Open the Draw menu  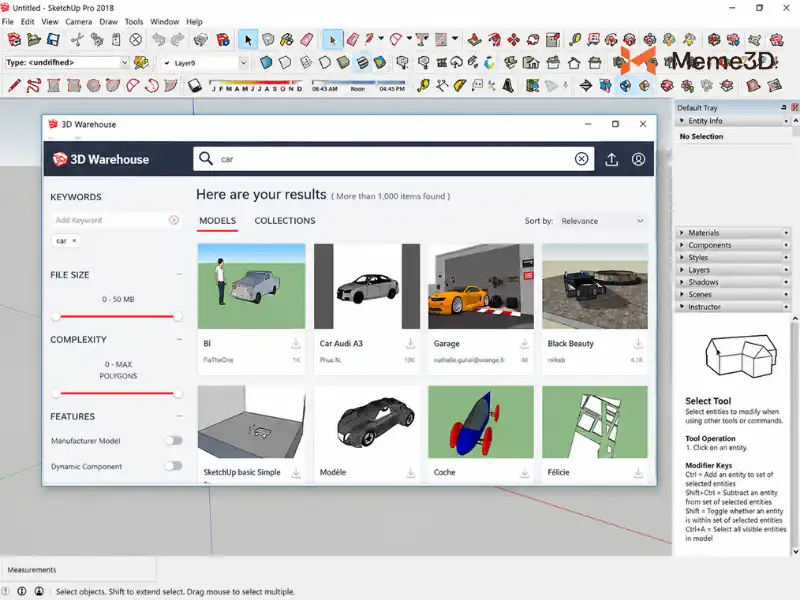108,21
